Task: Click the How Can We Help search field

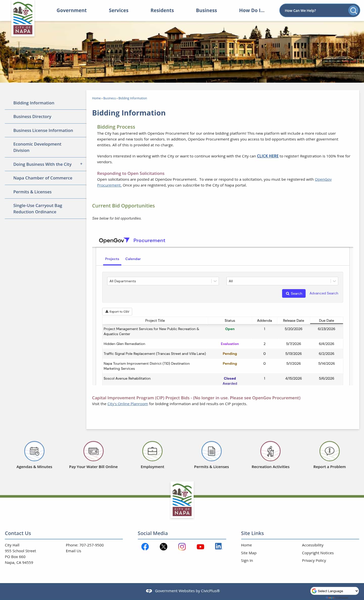Action: 315,10
